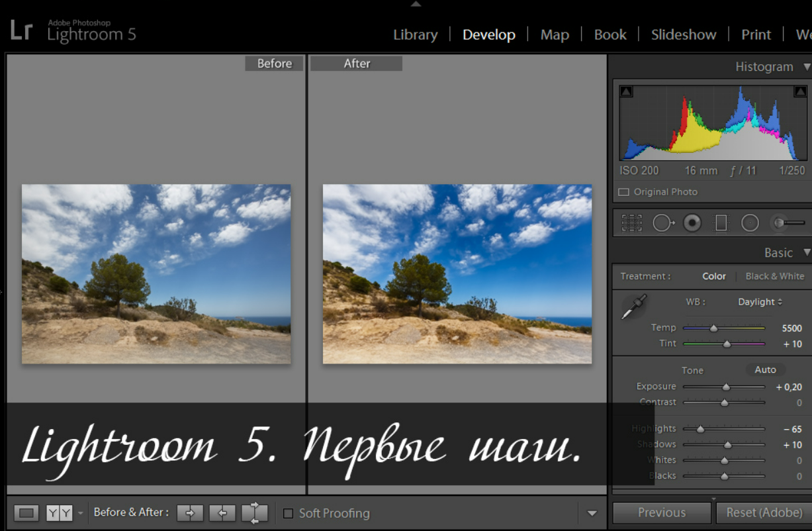
Task: Toggle highlight clipping indicator in histogram
Action: click(799, 91)
